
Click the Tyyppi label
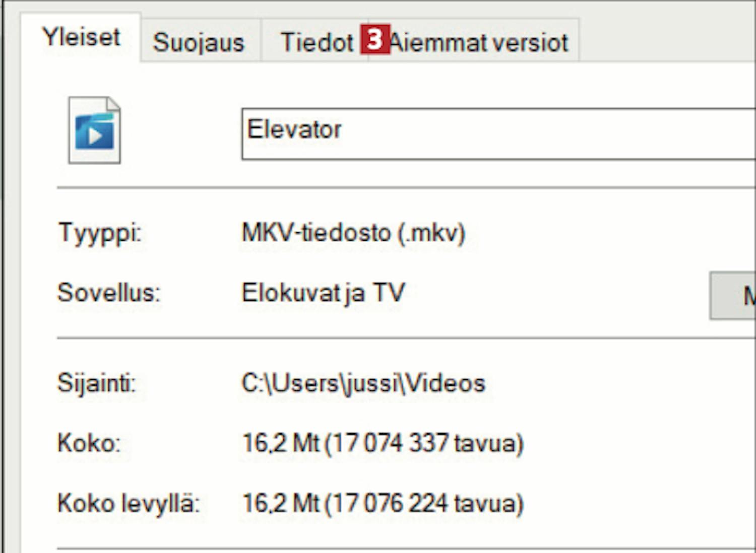point(100,233)
